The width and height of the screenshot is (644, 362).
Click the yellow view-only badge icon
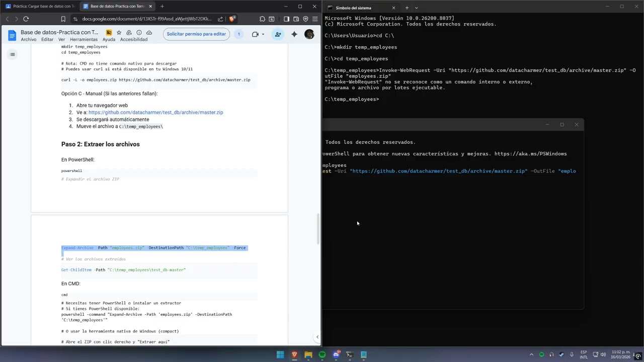click(109, 32)
